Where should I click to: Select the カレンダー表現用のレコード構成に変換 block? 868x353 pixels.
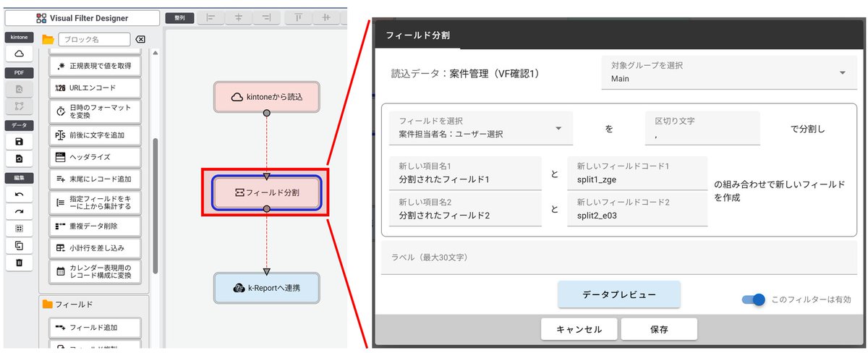point(95,272)
